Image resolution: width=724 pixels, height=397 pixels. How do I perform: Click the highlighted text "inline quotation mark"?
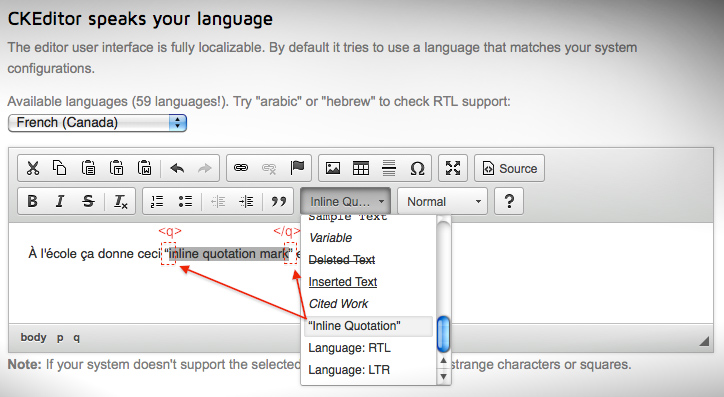229,253
